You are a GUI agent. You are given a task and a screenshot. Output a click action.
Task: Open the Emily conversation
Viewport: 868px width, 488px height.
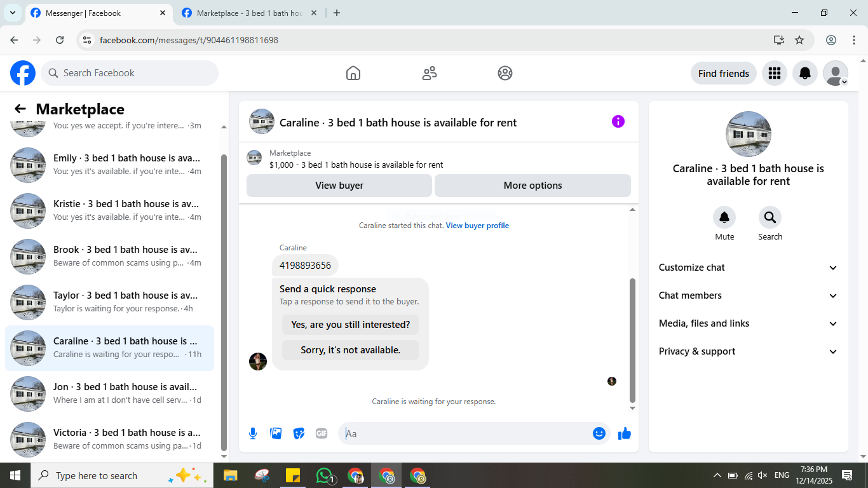pos(109,165)
